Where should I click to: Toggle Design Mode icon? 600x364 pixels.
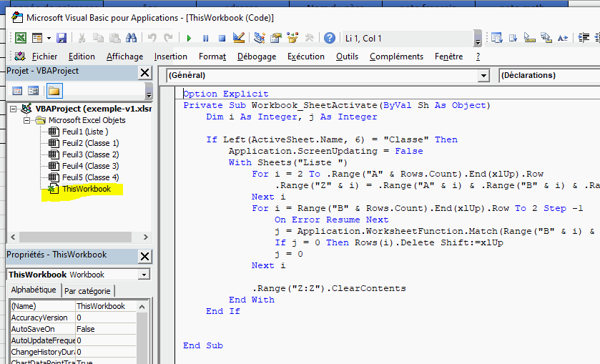click(239, 38)
